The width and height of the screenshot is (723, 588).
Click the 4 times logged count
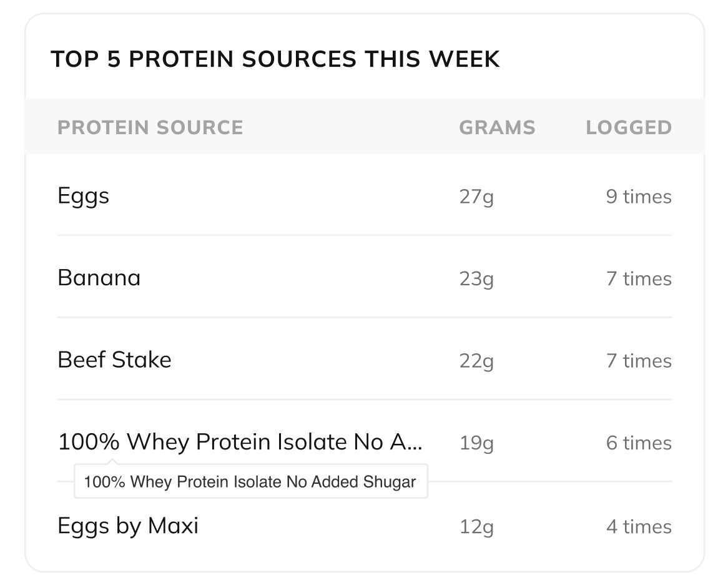[x=639, y=527]
